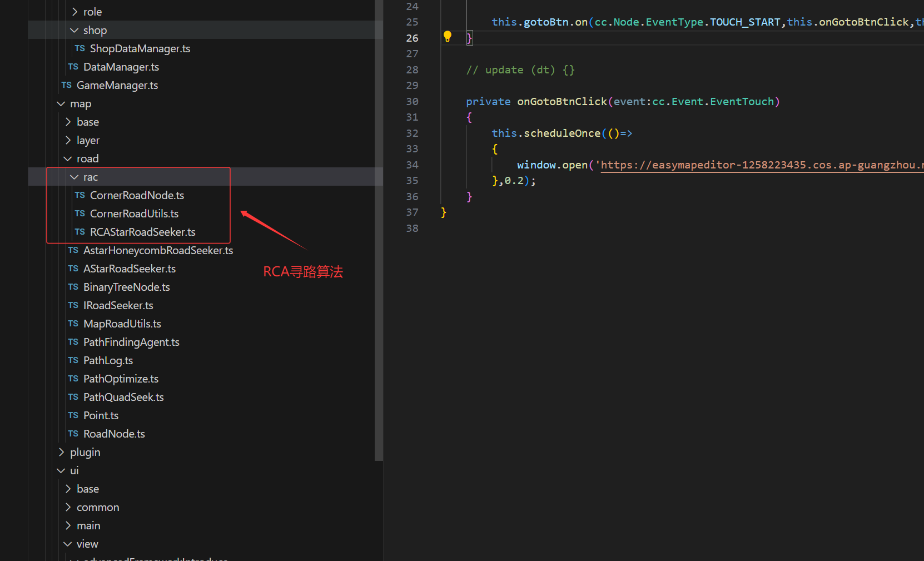Open DataManager.ts in the explorer
The image size is (924, 561).
(x=121, y=67)
